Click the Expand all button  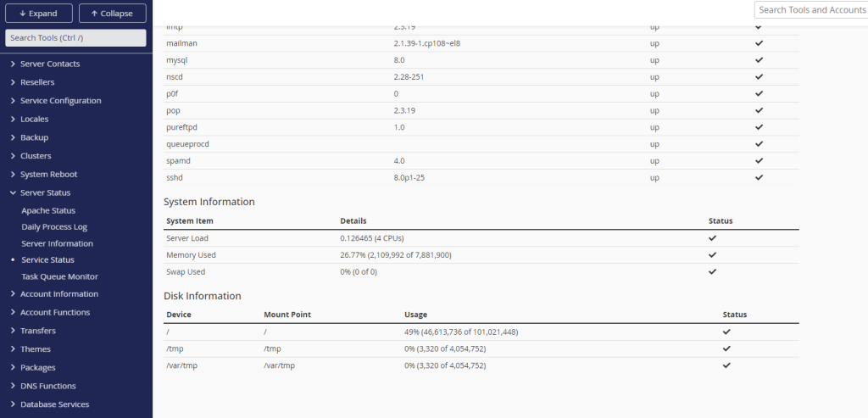click(x=39, y=14)
